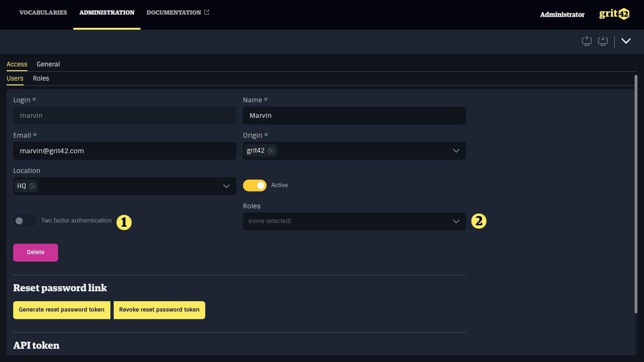
Task: Click Revoke reset password token
Action: click(x=159, y=310)
